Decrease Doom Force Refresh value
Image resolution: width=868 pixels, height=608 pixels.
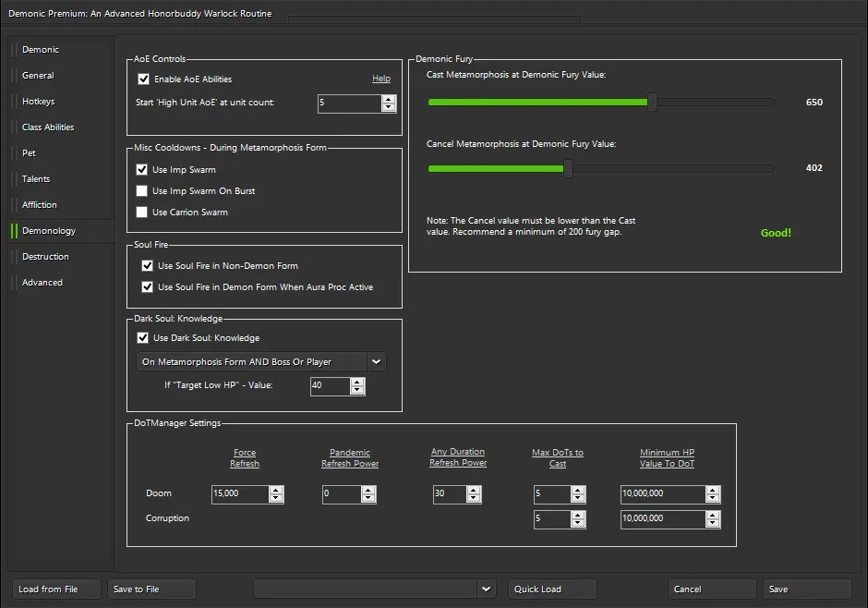276,498
